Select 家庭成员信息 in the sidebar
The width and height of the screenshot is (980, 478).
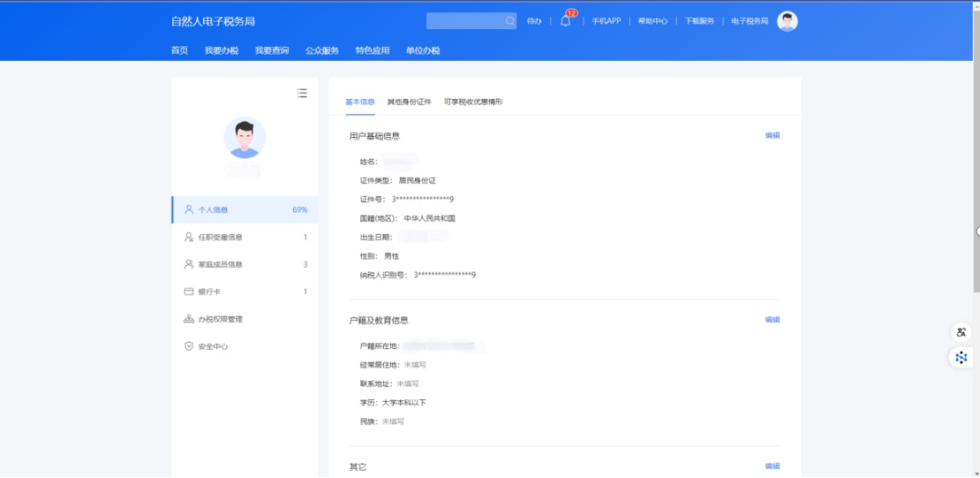(x=220, y=265)
